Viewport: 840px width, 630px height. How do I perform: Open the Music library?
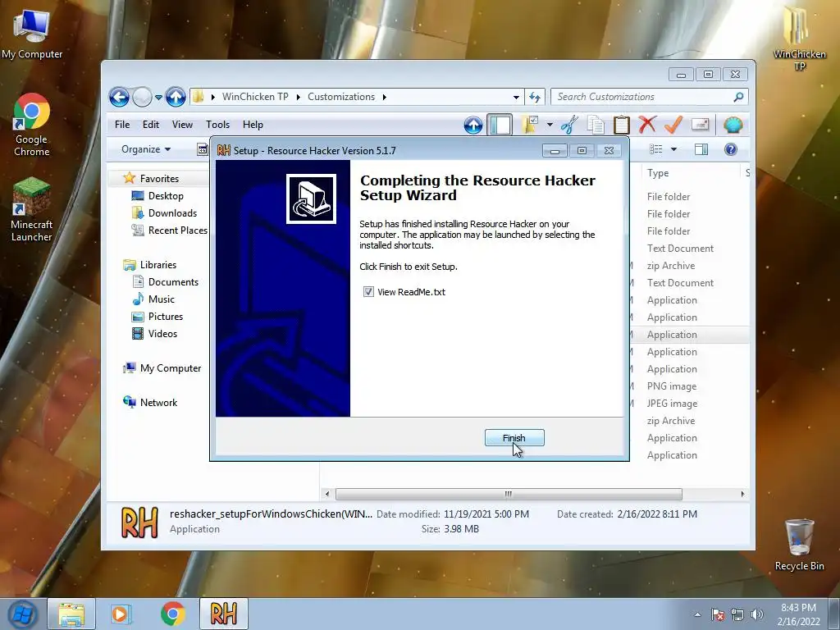pyautogui.click(x=162, y=299)
